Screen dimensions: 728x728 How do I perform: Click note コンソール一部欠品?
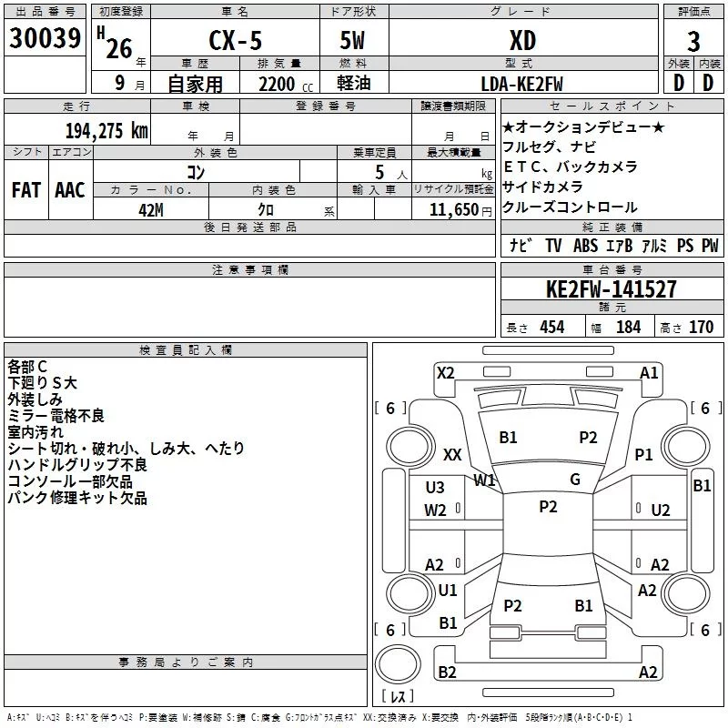[x=70, y=481]
